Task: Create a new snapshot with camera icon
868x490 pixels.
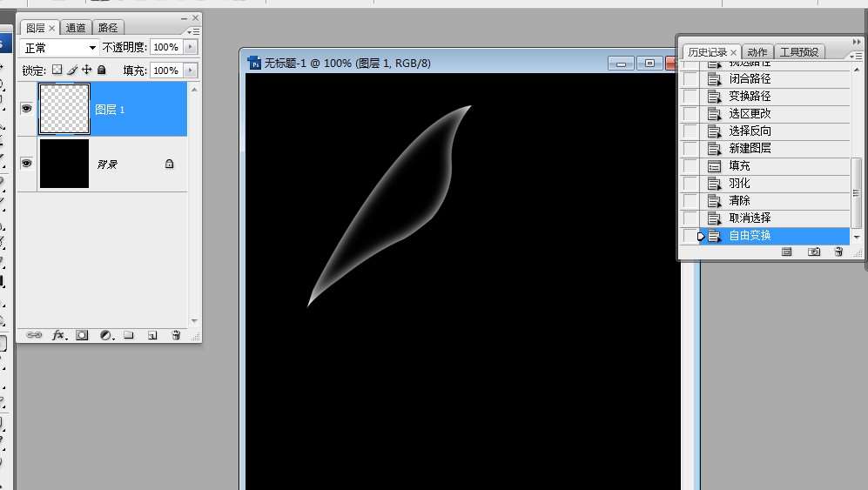Action: 814,252
